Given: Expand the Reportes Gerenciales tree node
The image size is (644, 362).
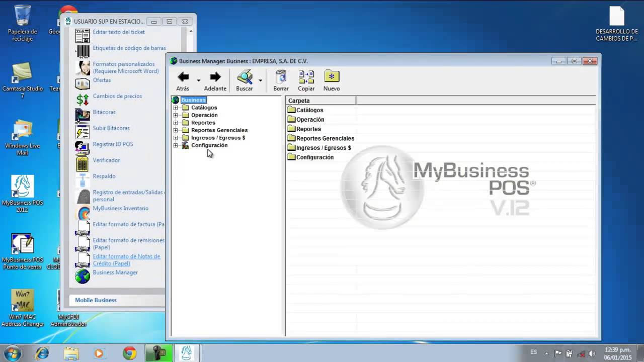Looking at the screenshot, I should 176,130.
